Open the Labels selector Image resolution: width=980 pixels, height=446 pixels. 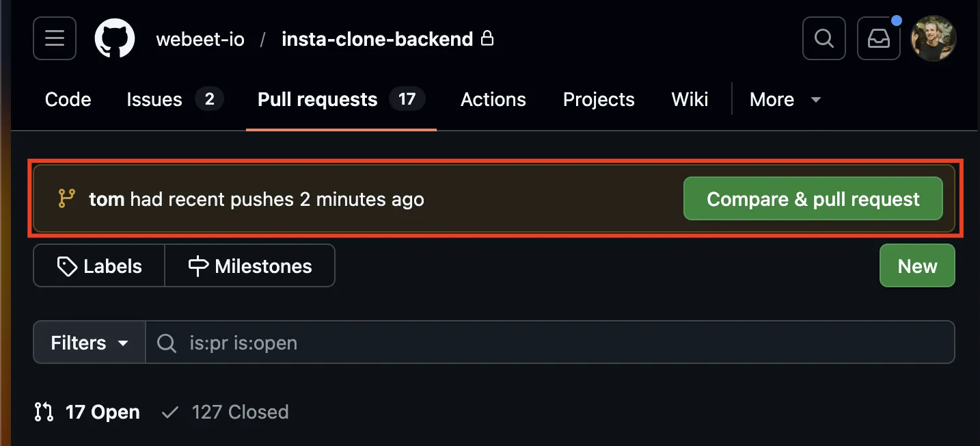click(x=98, y=265)
